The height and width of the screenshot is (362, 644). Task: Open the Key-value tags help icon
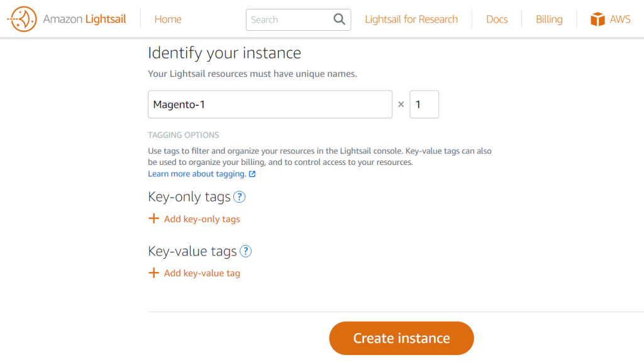[245, 251]
